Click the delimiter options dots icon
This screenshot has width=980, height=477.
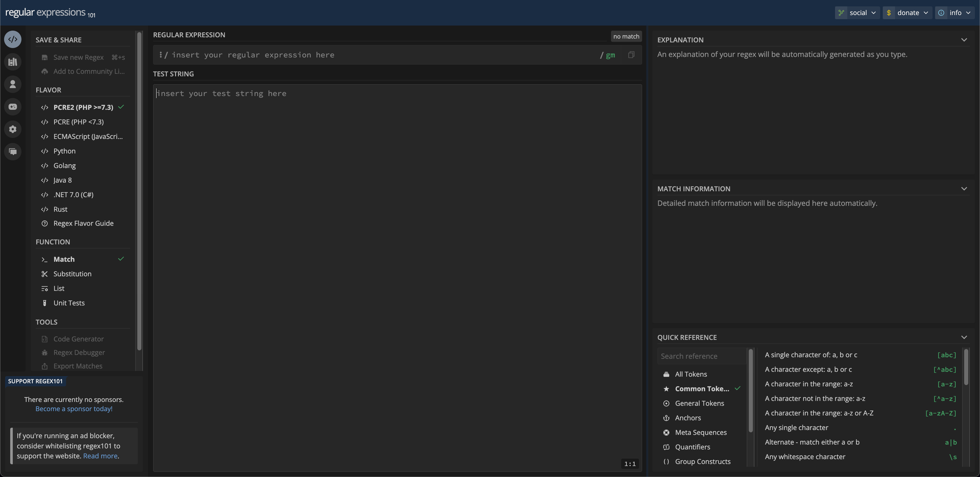pyautogui.click(x=161, y=55)
